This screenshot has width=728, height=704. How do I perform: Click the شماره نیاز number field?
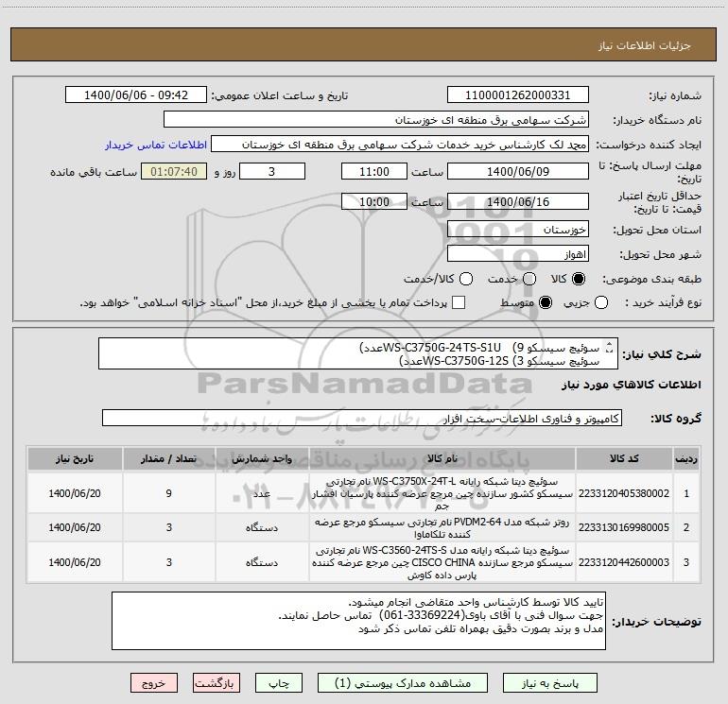point(518,94)
